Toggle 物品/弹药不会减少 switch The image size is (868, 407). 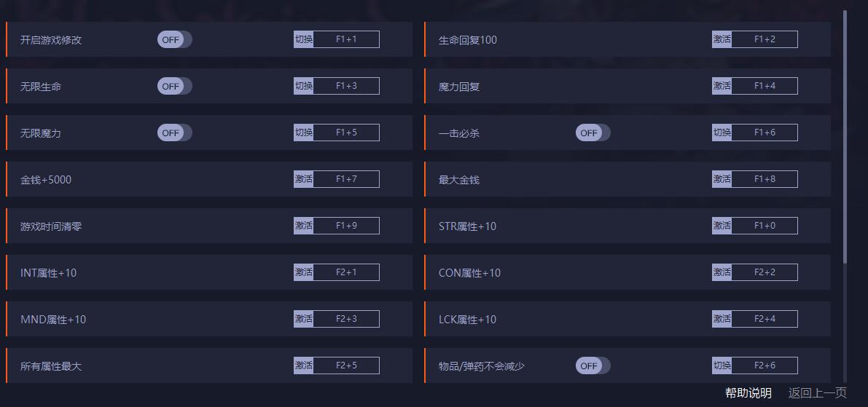[x=593, y=365]
